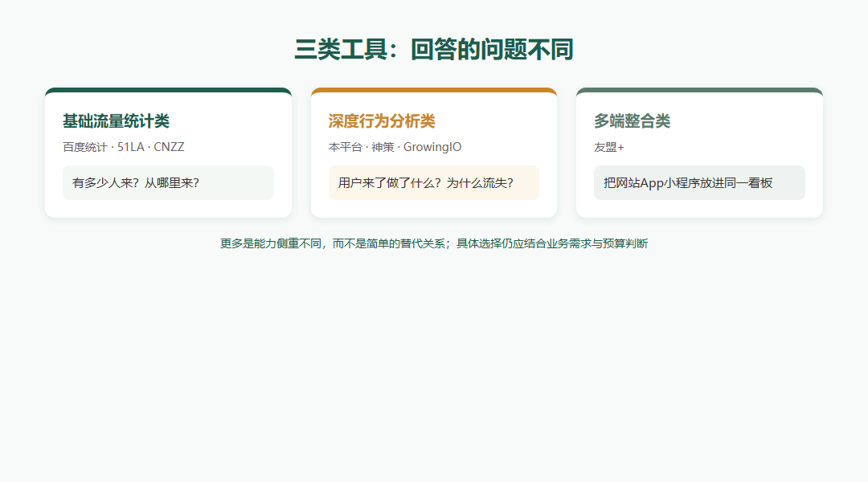868x482 pixels.
Task: Click the tool list 本平台 · 神策 · GrowingIO
Action: pos(395,147)
